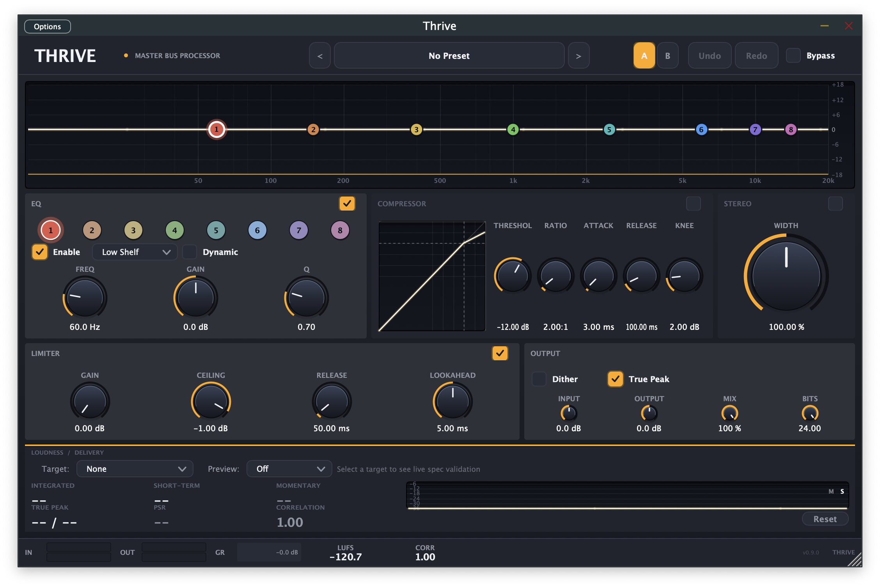Click the limiter Release knob
Image resolution: width=880 pixels, height=588 pixels.
[x=332, y=402]
